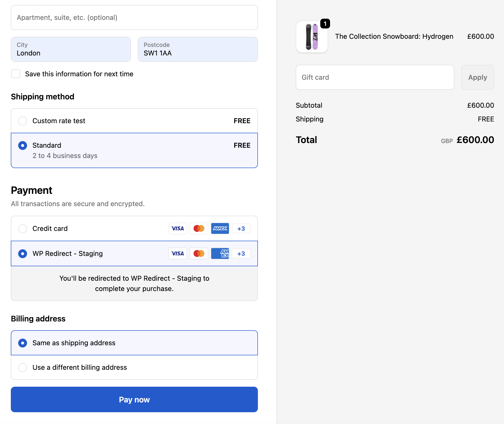Click the quantity badge on snowboard thumbnail
The height and width of the screenshot is (424, 504).
(325, 24)
